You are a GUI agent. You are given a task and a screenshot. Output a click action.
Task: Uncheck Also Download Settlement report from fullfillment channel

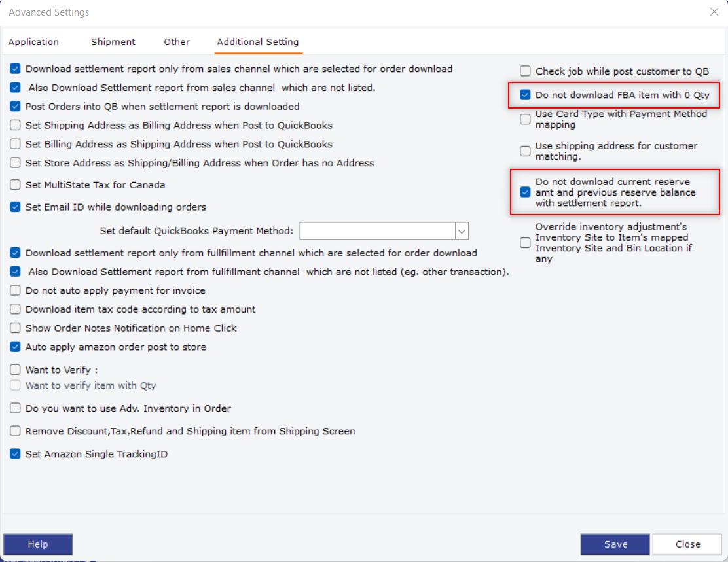click(15, 272)
